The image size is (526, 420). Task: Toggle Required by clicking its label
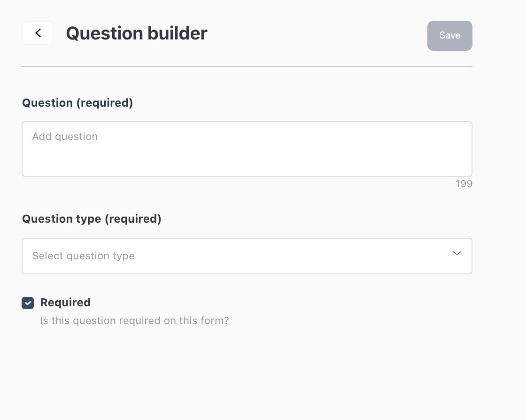(65, 302)
